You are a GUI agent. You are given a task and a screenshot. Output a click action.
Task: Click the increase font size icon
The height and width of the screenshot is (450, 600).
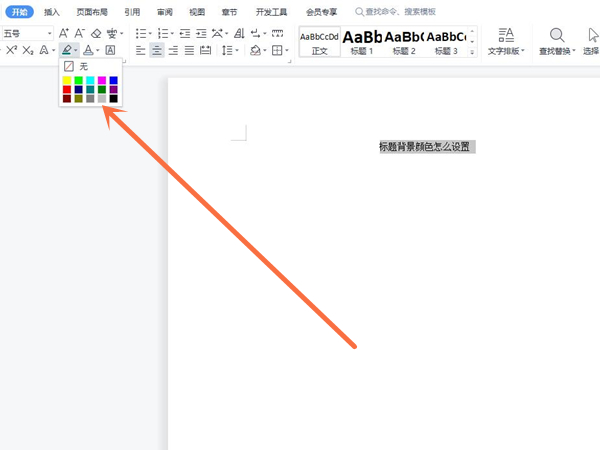click(x=64, y=34)
